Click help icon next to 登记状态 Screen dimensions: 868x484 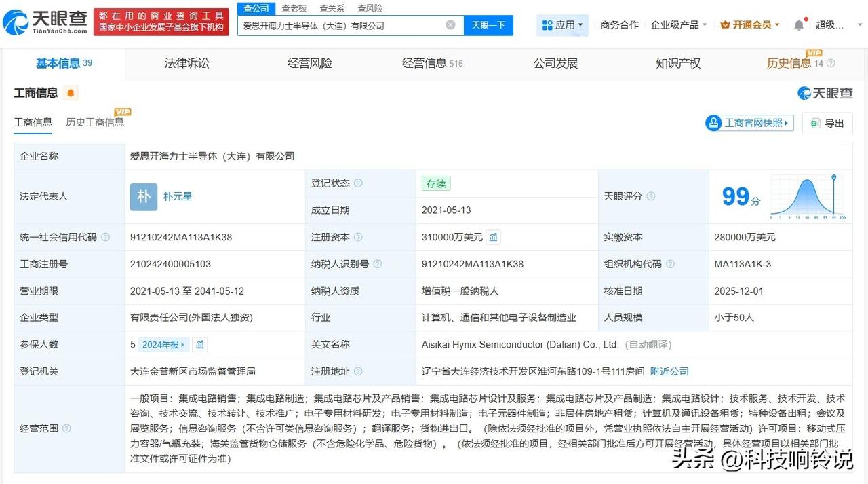tap(358, 183)
